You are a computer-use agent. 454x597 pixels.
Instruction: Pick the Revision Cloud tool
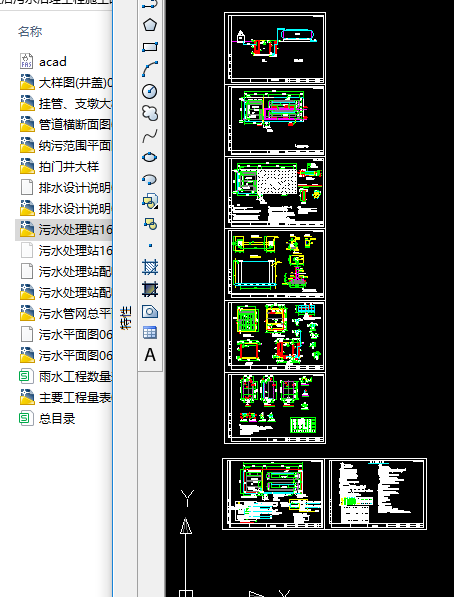point(150,113)
